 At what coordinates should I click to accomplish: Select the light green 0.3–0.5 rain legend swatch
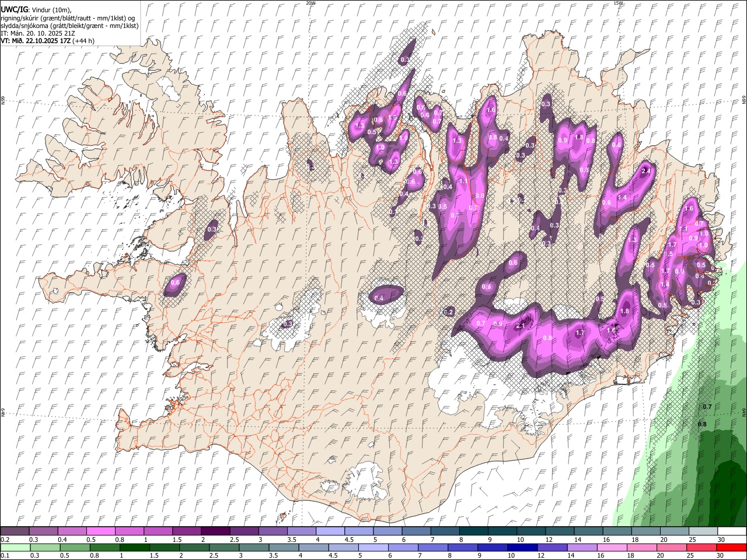45,548
